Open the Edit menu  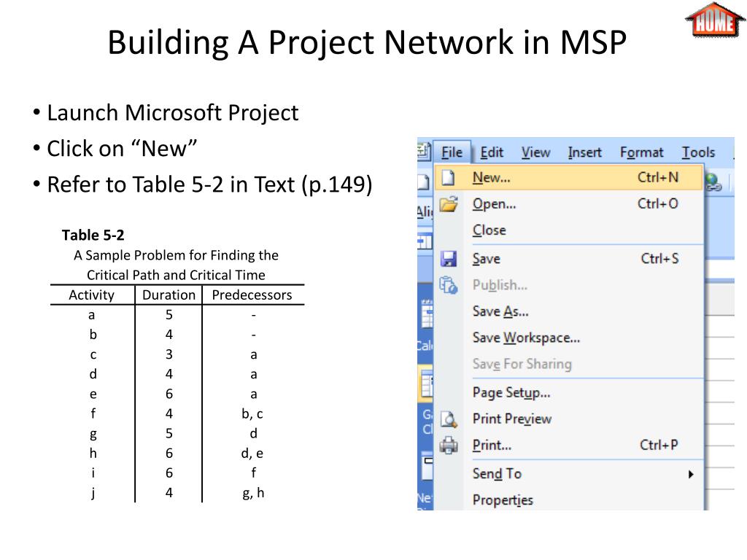point(492,152)
